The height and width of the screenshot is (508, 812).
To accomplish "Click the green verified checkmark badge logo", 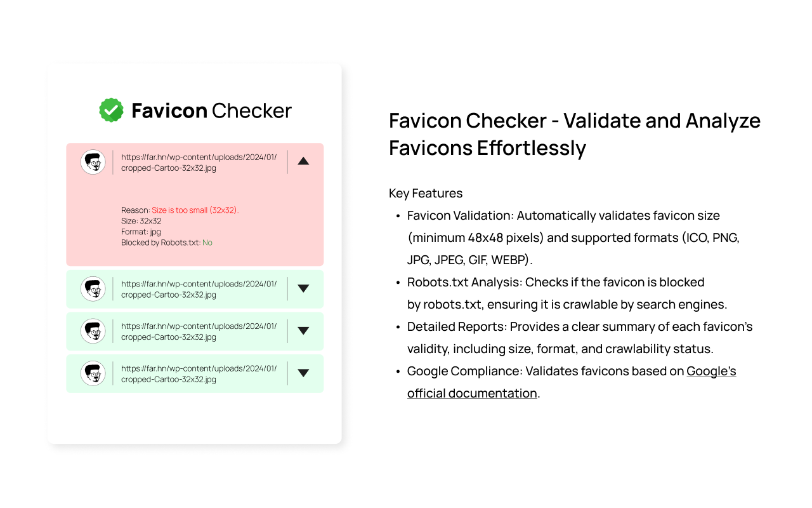I will [x=112, y=110].
